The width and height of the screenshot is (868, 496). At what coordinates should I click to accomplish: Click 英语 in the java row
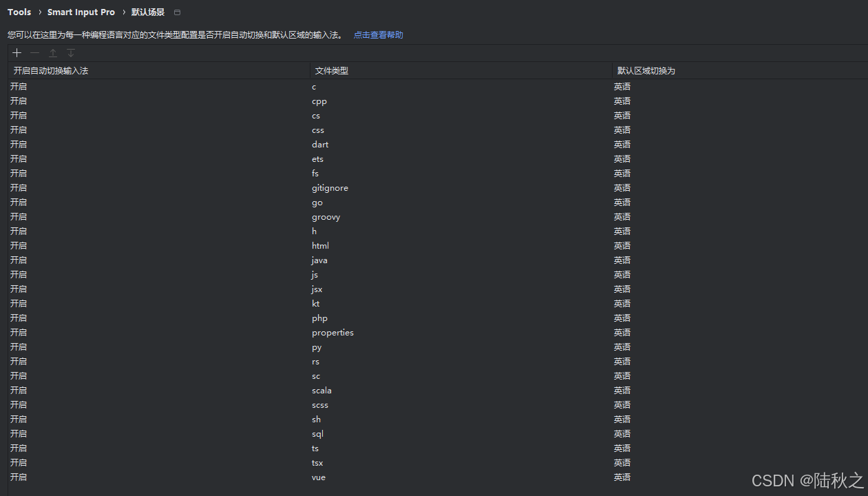(622, 260)
